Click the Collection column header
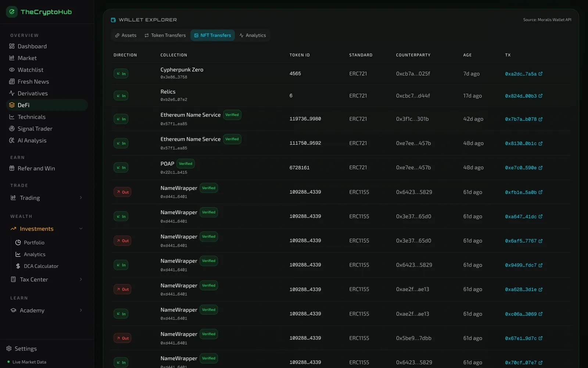 (x=174, y=55)
